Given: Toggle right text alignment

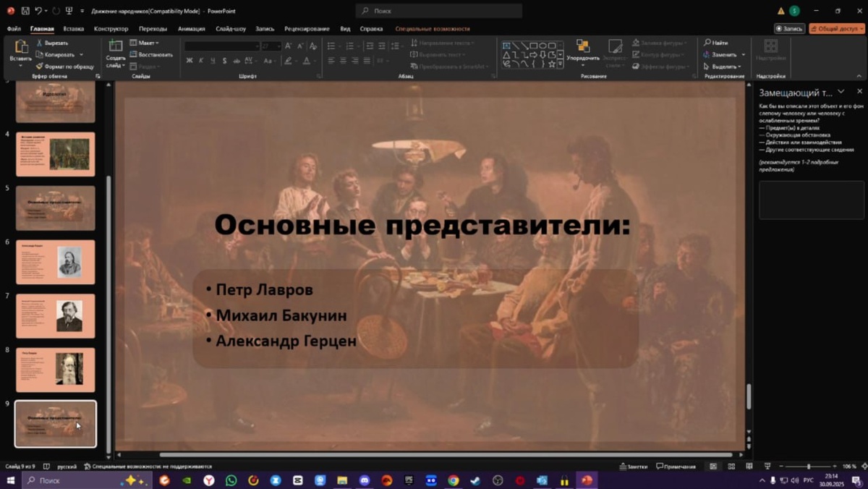Looking at the screenshot, I should click(x=355, y=61).
